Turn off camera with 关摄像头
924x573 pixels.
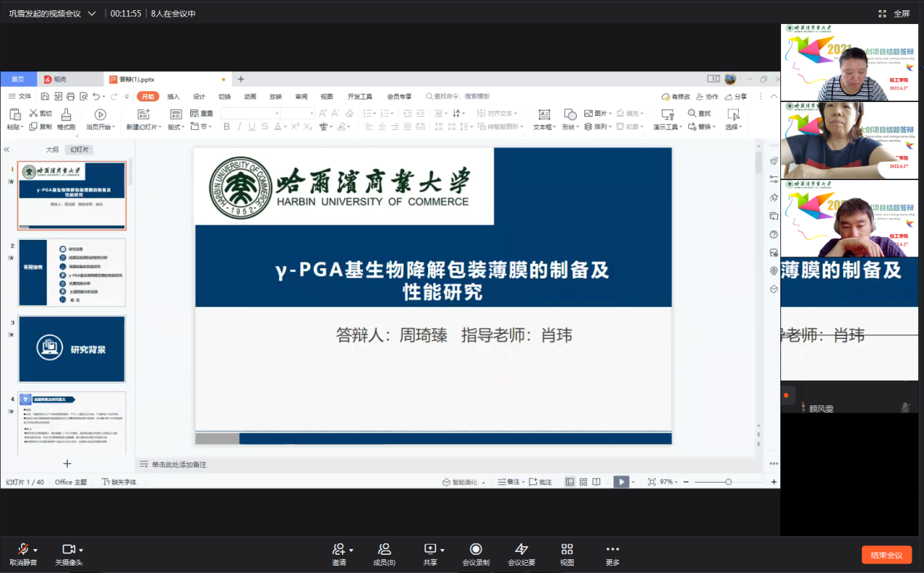coord(69,549)
